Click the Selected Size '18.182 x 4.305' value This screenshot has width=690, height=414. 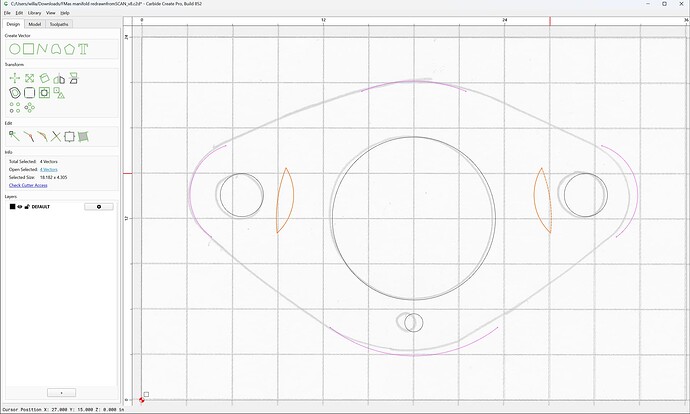(x=54, y=177)
